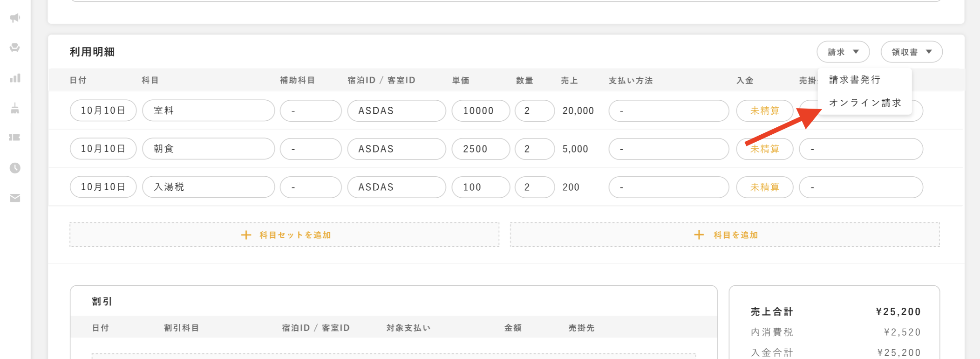Click 科目を追加 button
The image size is (980, 359).
click(x=725, y=235)
